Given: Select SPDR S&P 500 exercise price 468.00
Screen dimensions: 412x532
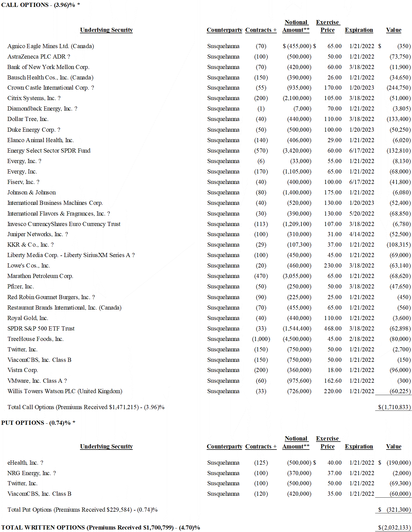Looking at the screenshot, I should [333, 329].
